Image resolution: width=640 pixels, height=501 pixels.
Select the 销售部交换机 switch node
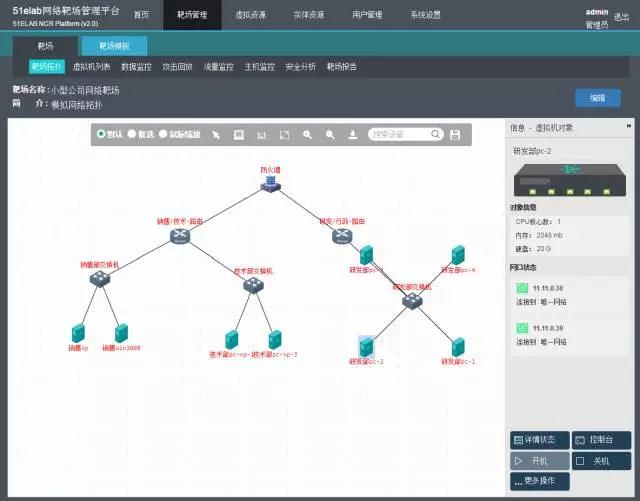(99, 280)
